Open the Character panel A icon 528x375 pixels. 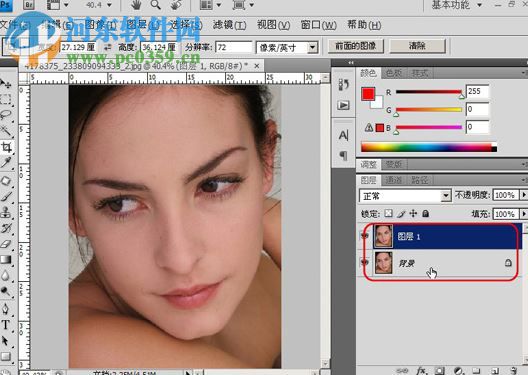[x=343, y=135]
